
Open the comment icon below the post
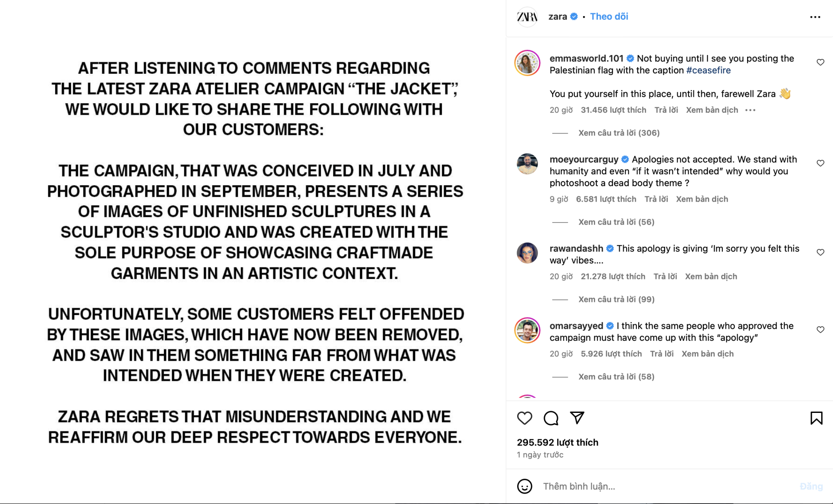[x=551, y=418]
